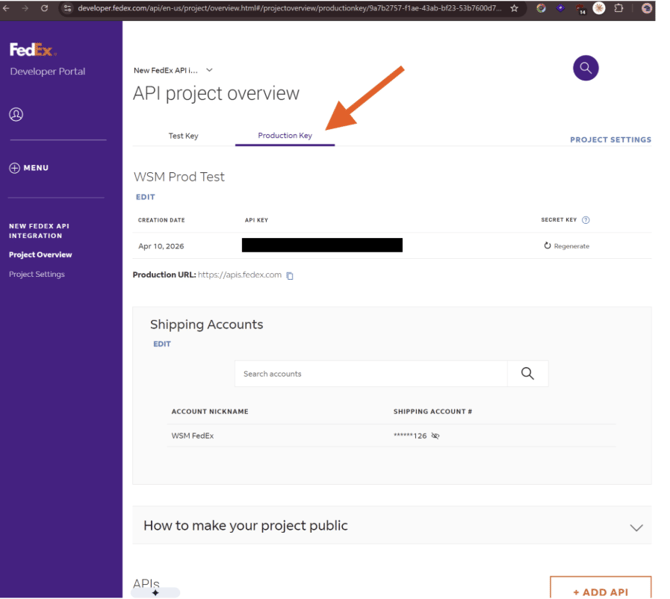Click EDIT under WSM Prod Test
The height and width of the screenshot is (599, 670).
(145, 197)
